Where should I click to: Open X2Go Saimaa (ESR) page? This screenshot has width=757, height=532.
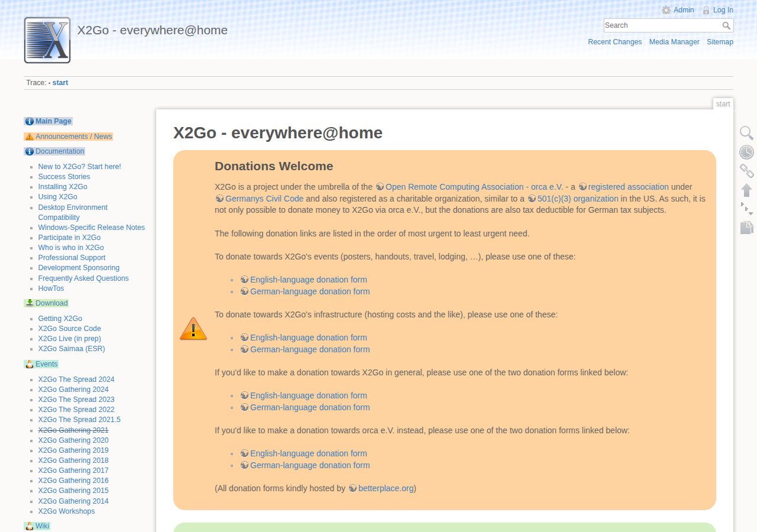coord(72,349)
